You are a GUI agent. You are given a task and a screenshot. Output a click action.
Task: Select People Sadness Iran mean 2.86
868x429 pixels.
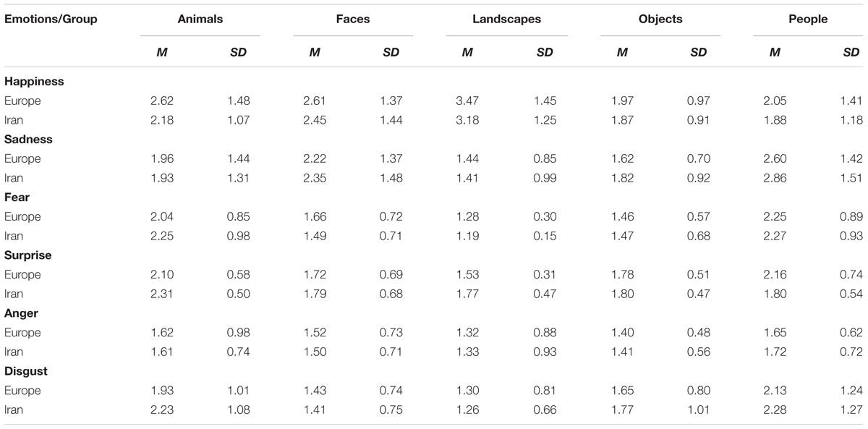tap(774, 178)
